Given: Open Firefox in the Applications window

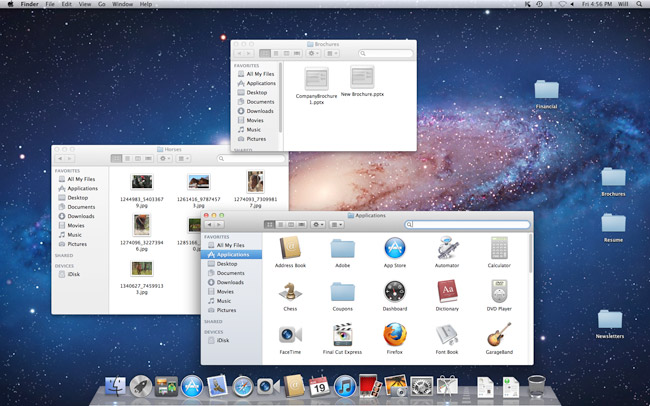Looking at the screenshot, I should (x=394, y=333).
